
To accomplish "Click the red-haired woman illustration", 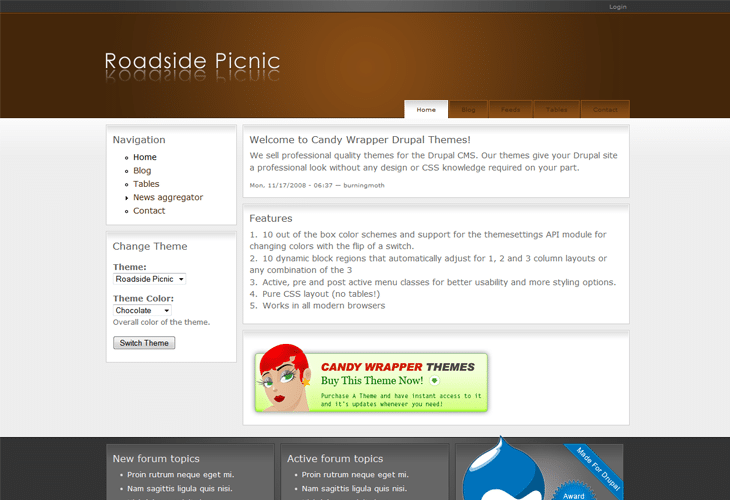I will click(284, 378).
